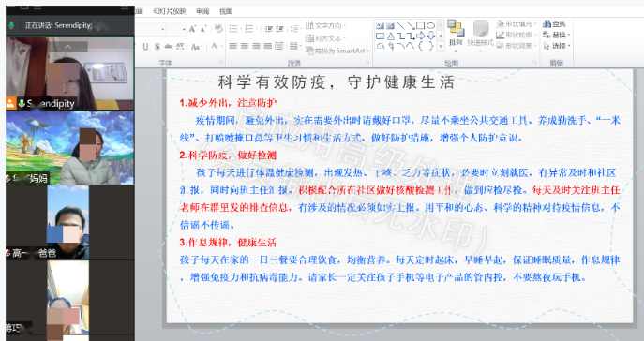Select the elbow arrow connector shape
This screenshot has width=644, height=341.
click(411, 36)
